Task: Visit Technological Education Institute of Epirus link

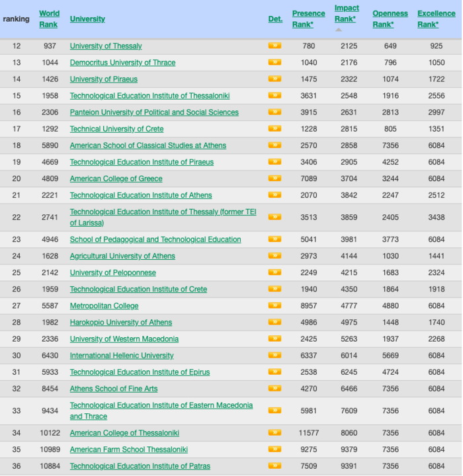Action: [x=140, y=372]
